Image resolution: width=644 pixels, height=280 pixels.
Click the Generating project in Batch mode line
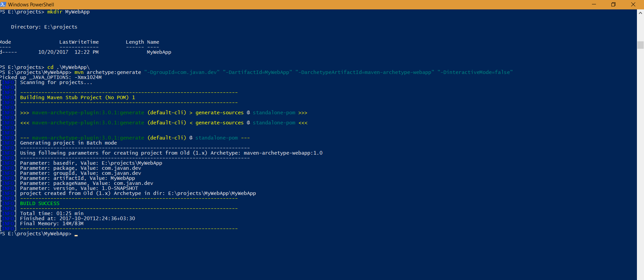[69, 143]
